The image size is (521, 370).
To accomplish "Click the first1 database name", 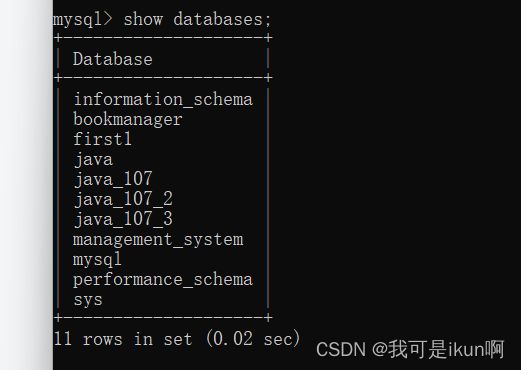I will point(102,139).
